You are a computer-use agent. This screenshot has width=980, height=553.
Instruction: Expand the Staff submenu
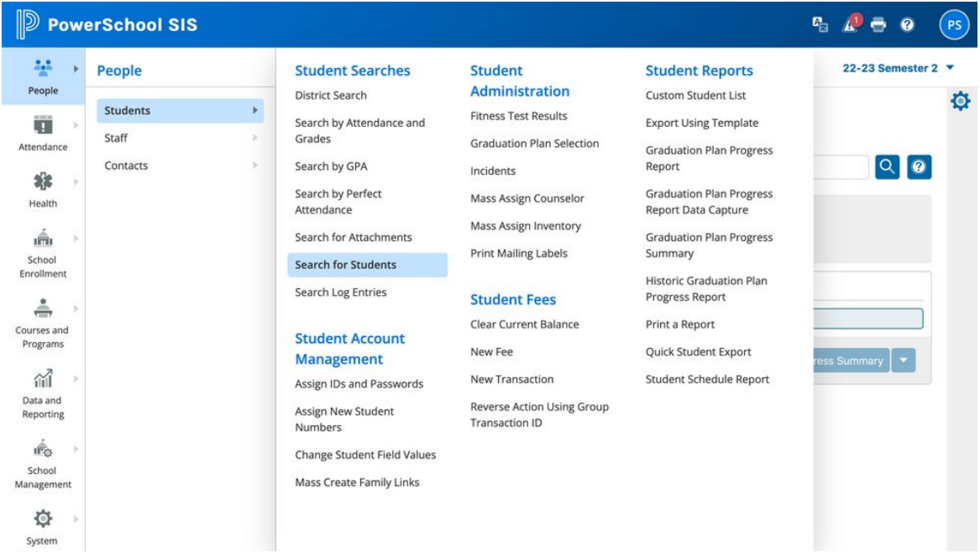click(180, 139)
